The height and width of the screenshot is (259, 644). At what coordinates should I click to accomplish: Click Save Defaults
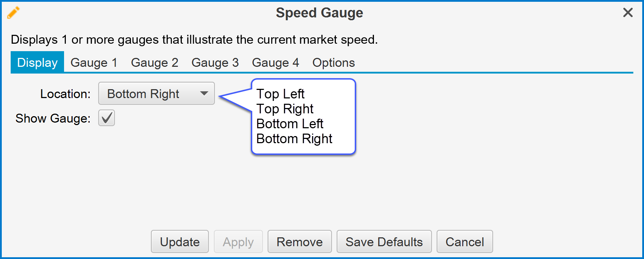384,242
